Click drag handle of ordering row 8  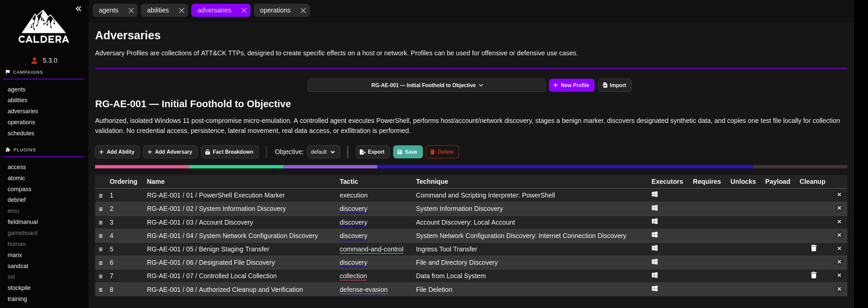[x=100, y=290]
